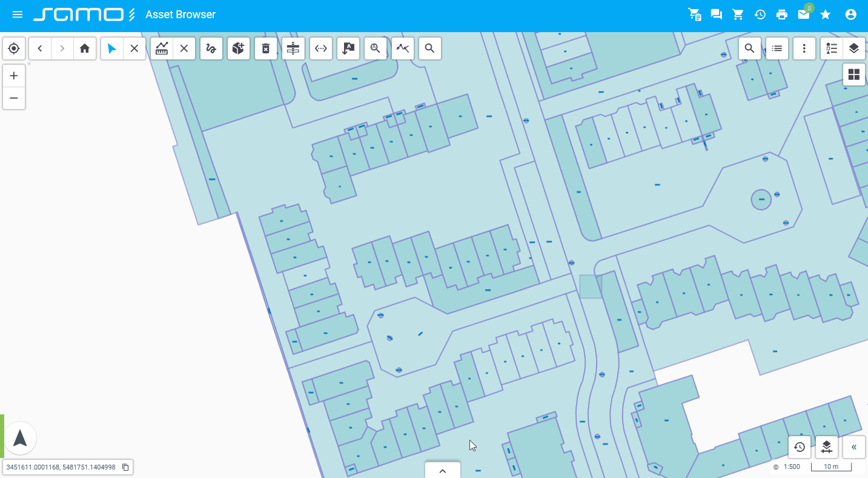Open the list view button
Screen dimensions: 868x478
(777, 48)
